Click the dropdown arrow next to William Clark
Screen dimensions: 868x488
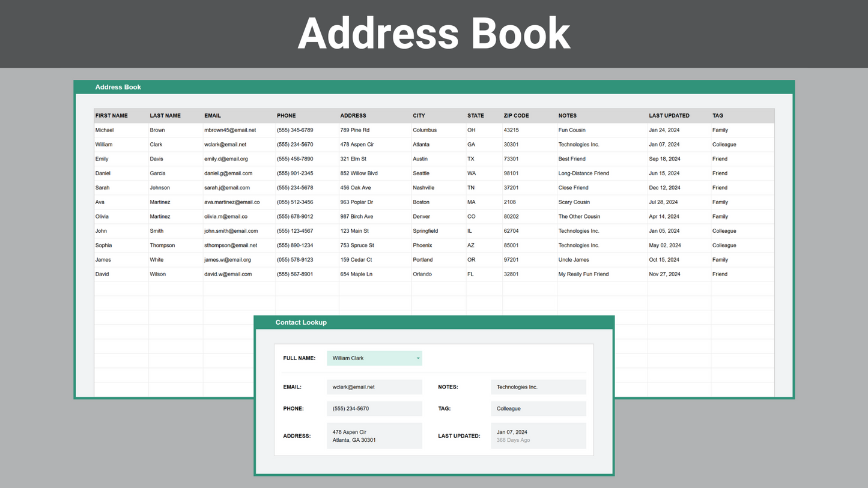[x=417, y=358]
